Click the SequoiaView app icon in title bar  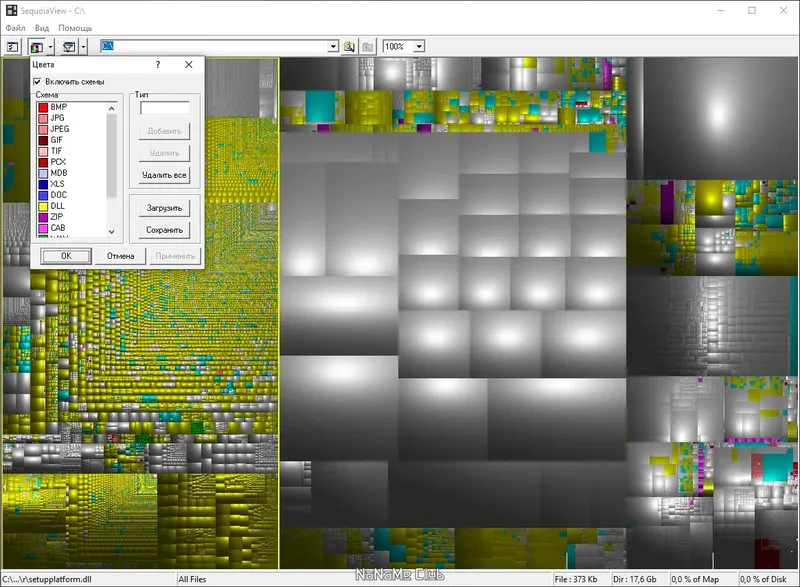[x=11, y=10]
